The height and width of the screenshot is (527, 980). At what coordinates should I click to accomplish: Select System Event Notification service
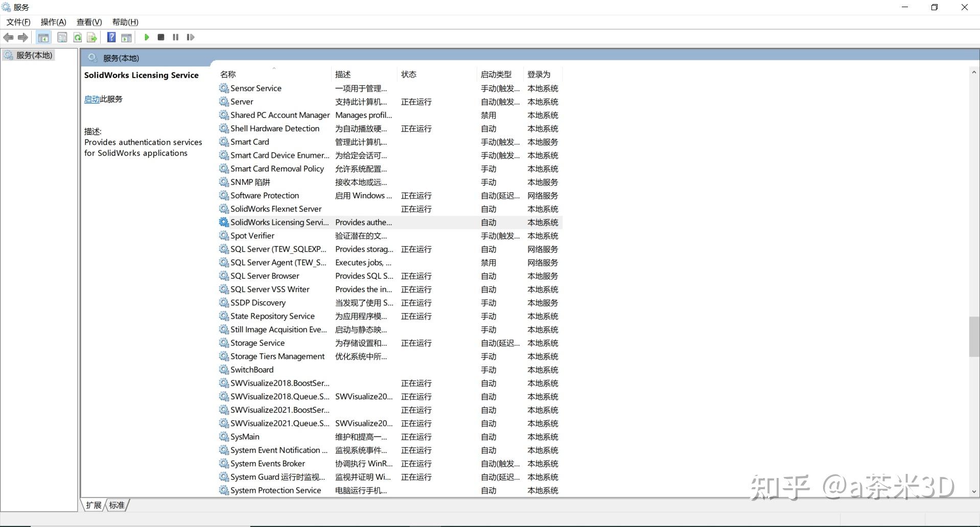click(x=390, y=450)
